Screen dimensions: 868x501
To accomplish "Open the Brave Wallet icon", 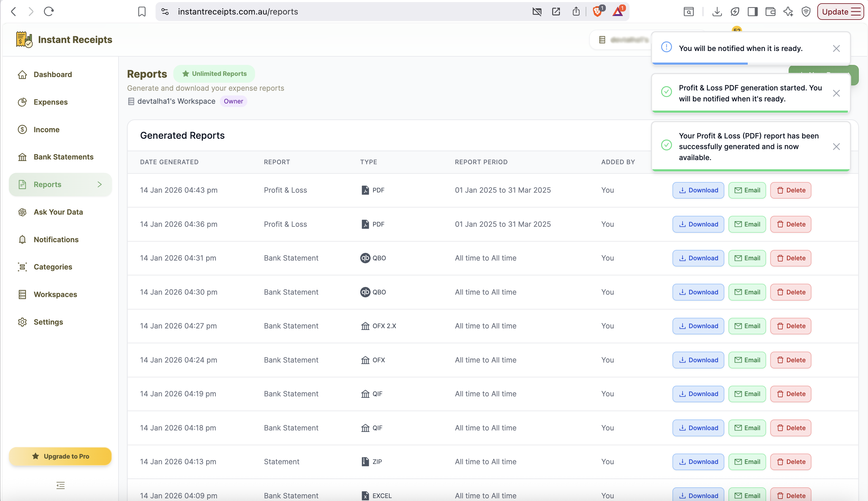I will (770, 12).
